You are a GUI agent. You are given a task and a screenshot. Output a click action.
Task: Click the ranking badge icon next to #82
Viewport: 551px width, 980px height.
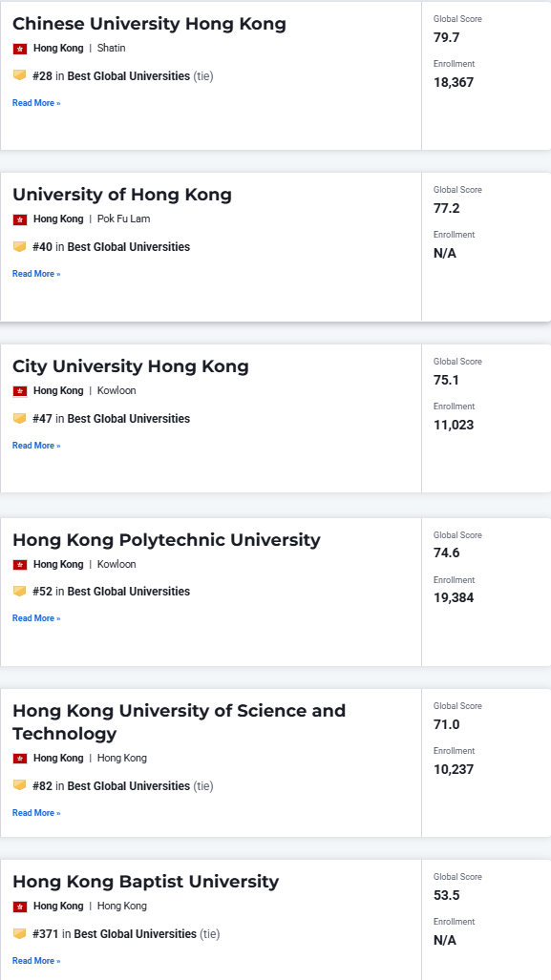(x=19, y=785)
